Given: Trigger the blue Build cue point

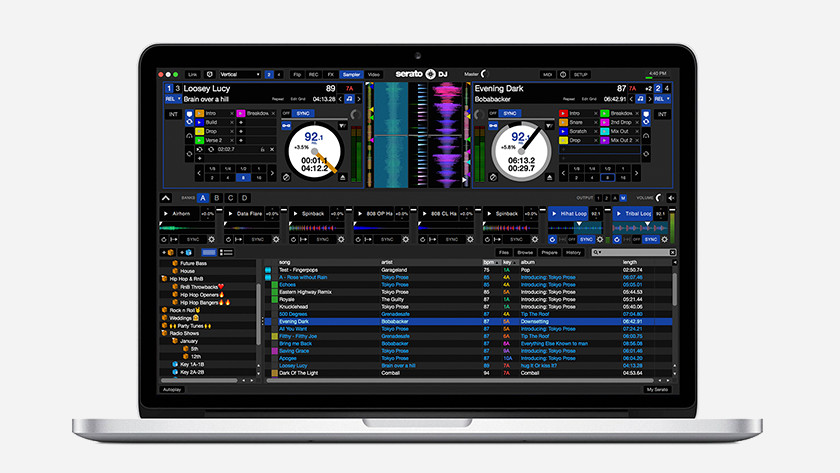Looking at the screenshot, I should (x=200, y=122).
